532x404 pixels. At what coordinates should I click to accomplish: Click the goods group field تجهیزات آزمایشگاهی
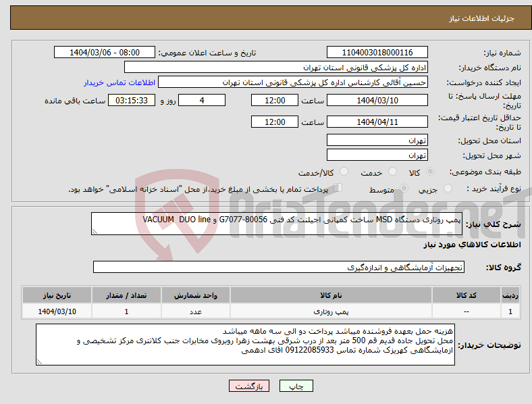[279, 267]
